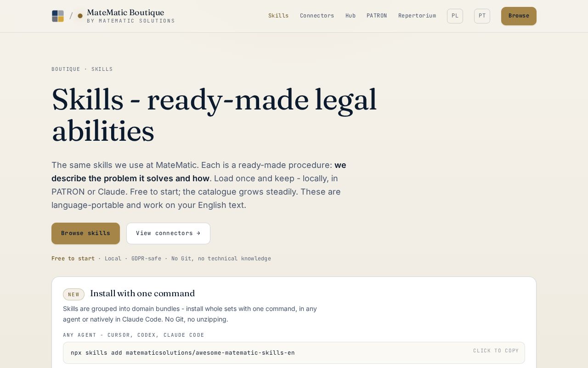The image size is (588, 368).
Task: Click the 'GDPR-safe' text
Action: pyautogui.click(x=146, y=259)
